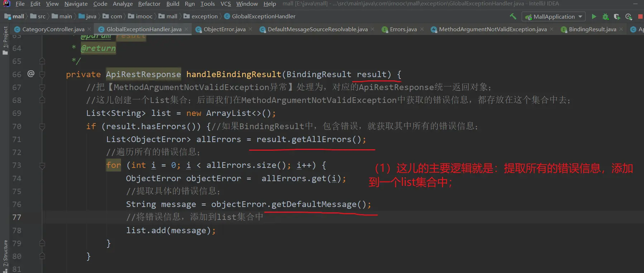Click the src breadcrumb
Image resolution: width=644 pixels, height=273 pixels.
(x=38, y=17)
